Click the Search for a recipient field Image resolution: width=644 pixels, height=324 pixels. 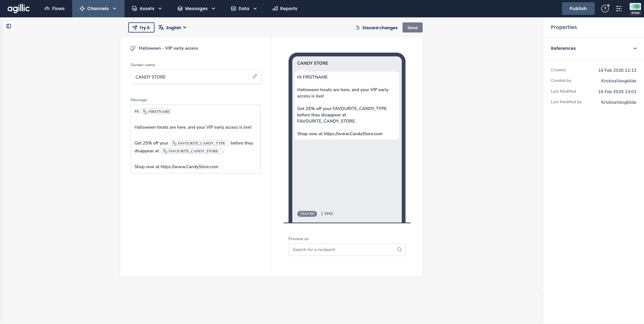click(342, 249)
